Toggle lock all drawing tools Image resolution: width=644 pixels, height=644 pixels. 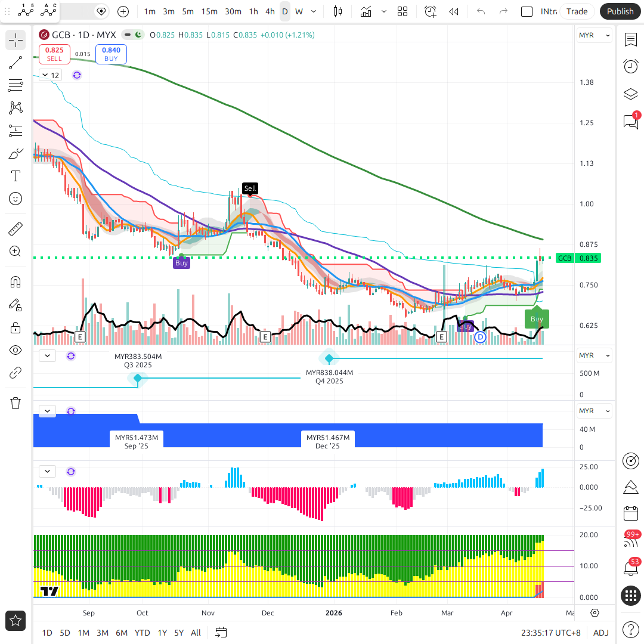16,327
